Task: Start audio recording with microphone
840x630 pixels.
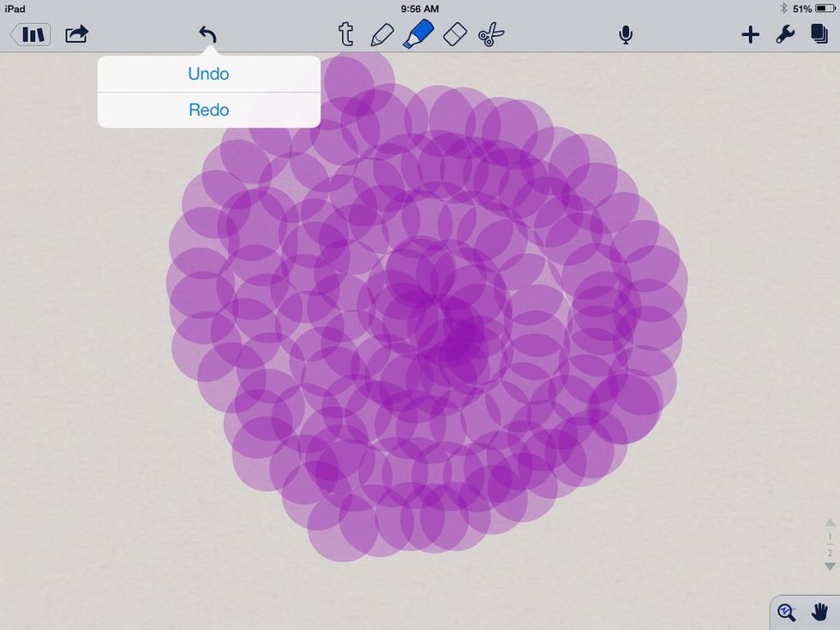Action: [626, 34]
